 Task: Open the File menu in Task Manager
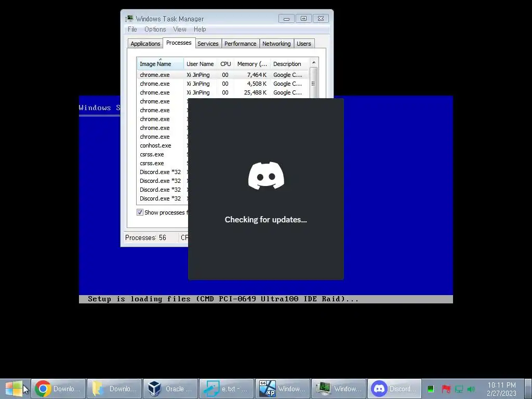click(132, 30)
